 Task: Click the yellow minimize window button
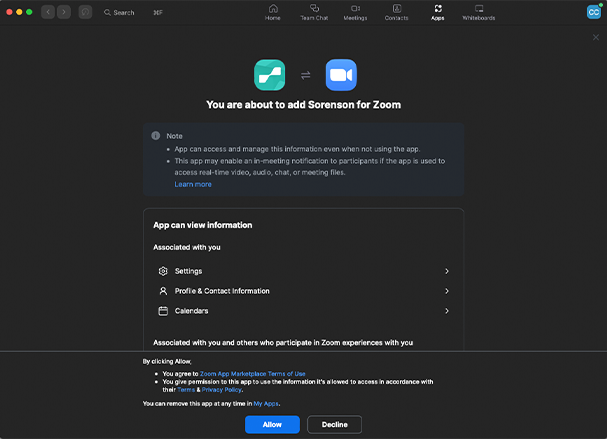coord(19,12)
